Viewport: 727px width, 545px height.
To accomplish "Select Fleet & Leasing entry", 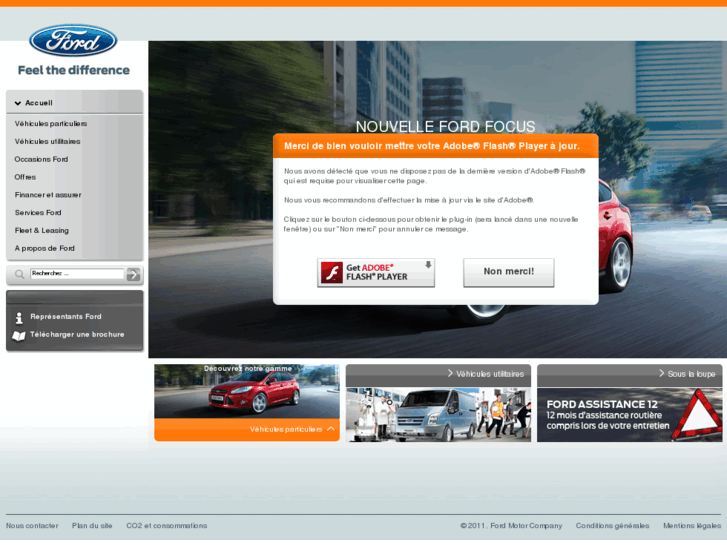I will 42,230.
